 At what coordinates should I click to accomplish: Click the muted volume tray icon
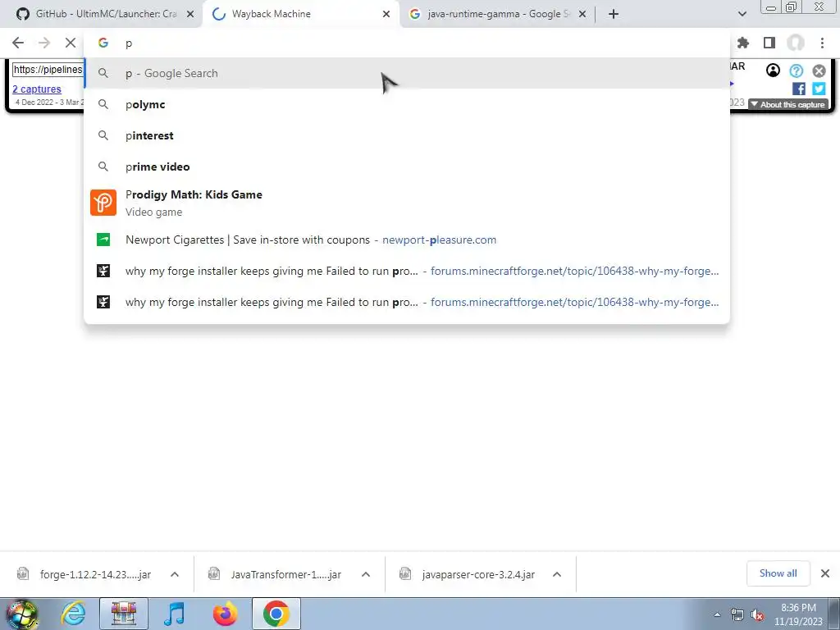(757, 615)
